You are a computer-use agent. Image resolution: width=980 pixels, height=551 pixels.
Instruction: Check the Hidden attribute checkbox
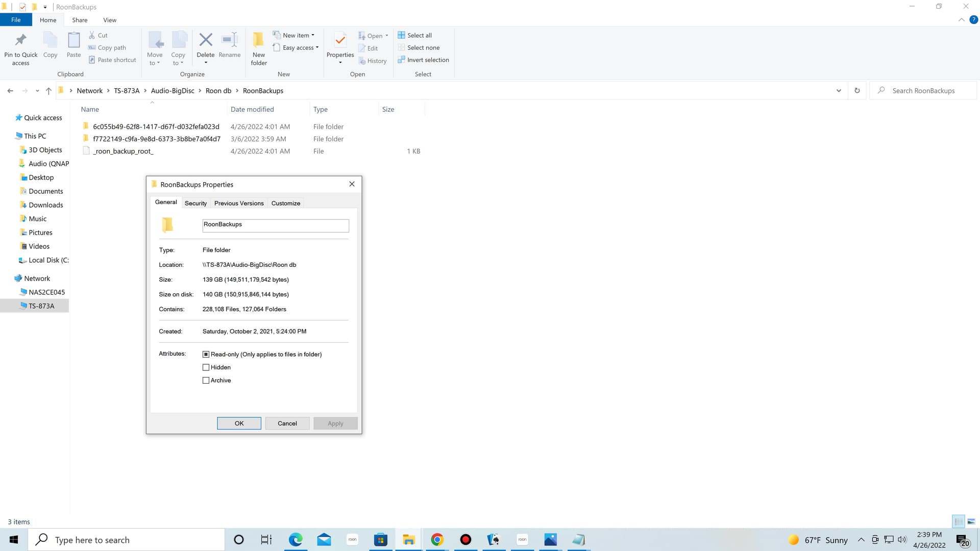(206, 367)
